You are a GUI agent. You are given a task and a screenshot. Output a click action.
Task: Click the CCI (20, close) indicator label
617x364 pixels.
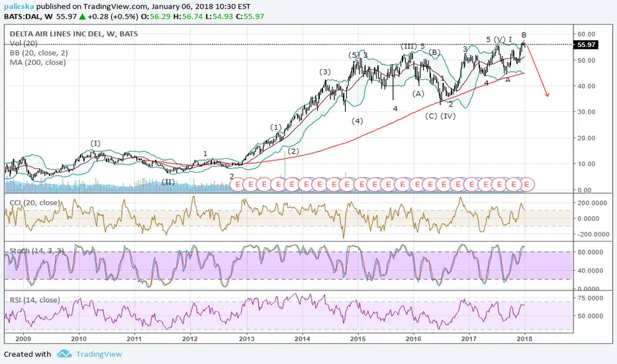click(34, 203)
